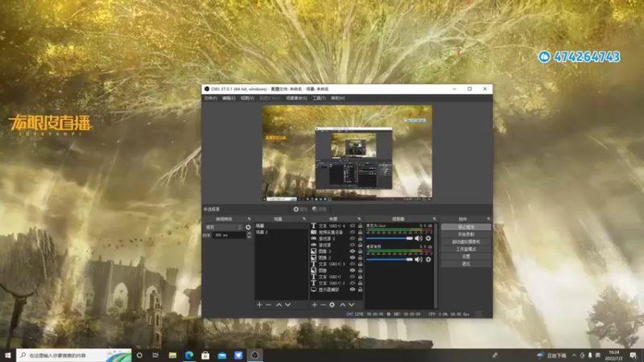Open Mail app from taskbar
Screen dimensions: 644x362
[x=222, y=355]
